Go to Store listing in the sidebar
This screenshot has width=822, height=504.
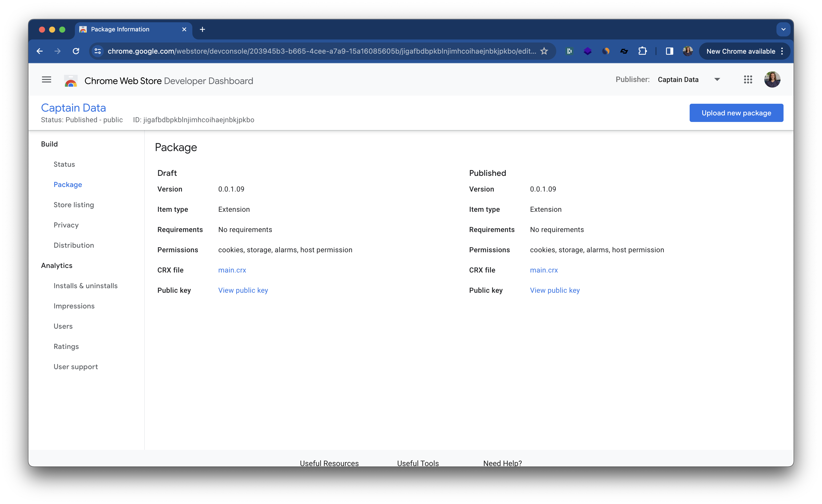74,205
